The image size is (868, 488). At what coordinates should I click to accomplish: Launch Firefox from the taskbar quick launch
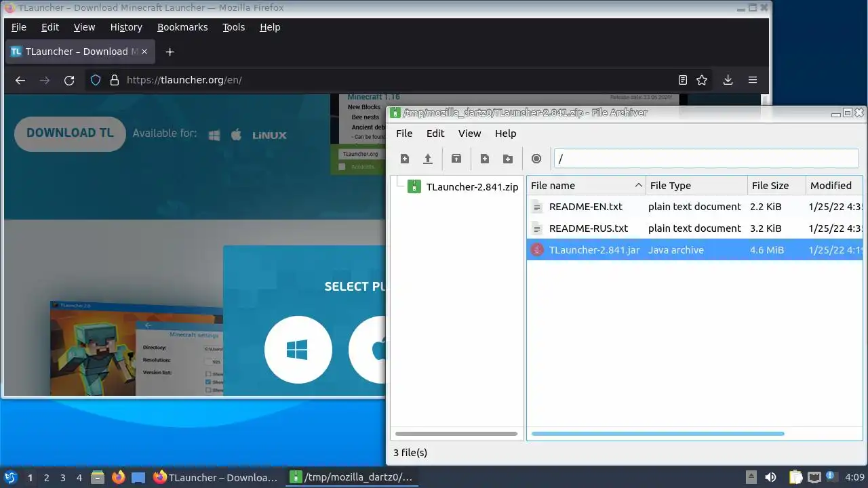pos(118,477)
